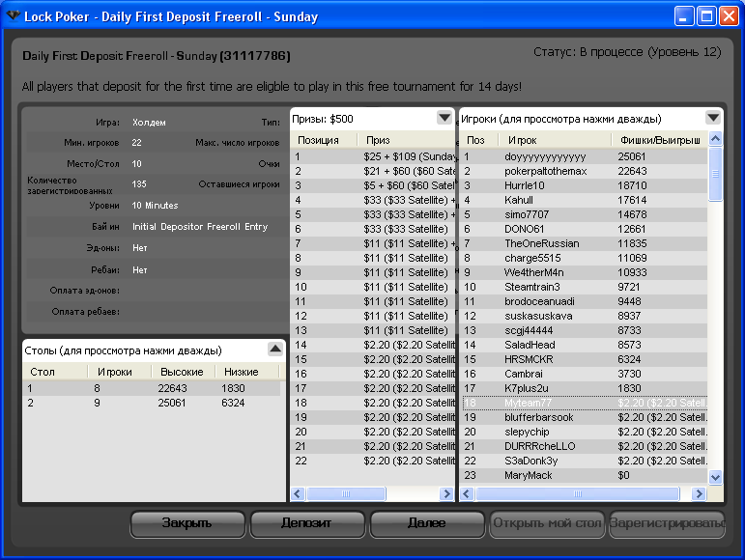The image size is (745, 560).
Task: Sort tables by Стол column header
Action: tap(55, 372)
